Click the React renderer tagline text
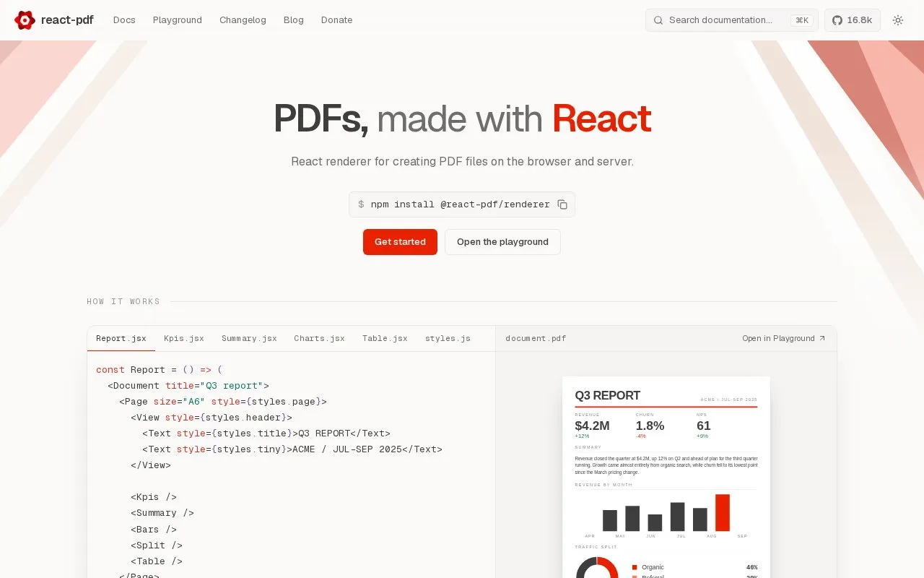Image resolution: width=924 pixels, height=578 pixels. click(x=462, y=161)
